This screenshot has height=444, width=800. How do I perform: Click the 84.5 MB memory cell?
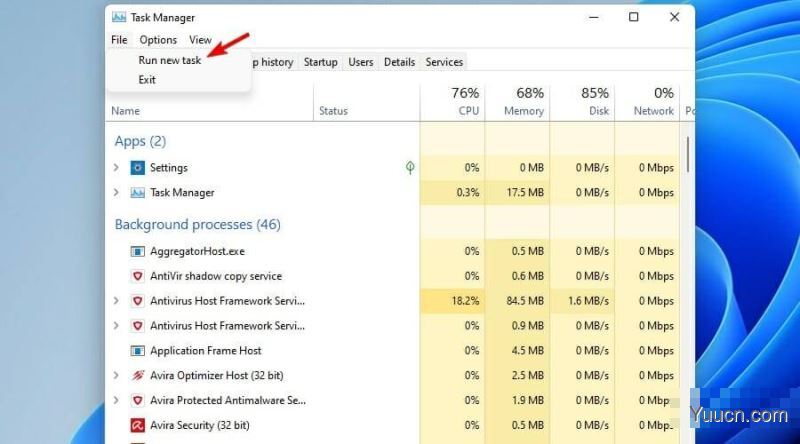pos(517,301)
